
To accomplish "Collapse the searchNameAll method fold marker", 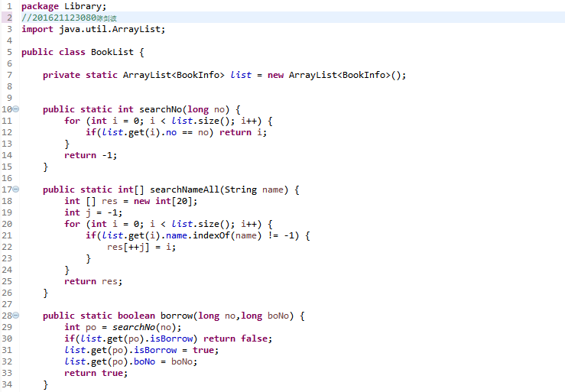I will (x=16, y=190).
